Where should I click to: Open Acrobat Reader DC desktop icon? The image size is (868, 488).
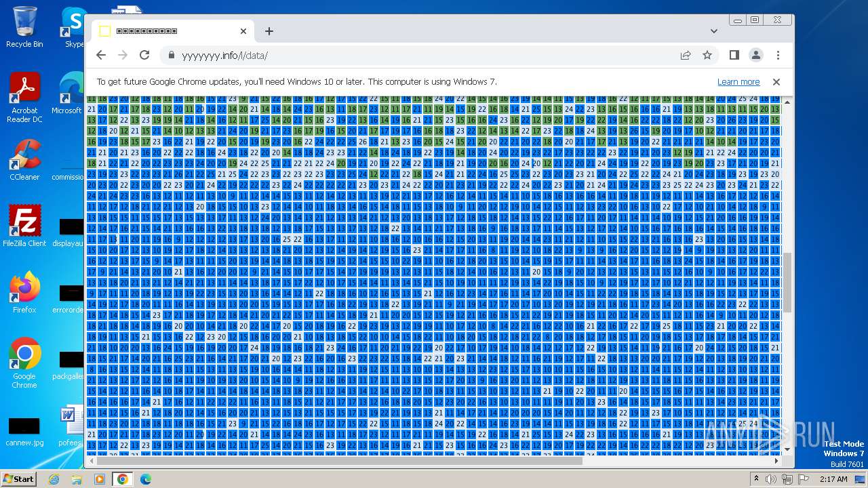[x=24, y=98]
